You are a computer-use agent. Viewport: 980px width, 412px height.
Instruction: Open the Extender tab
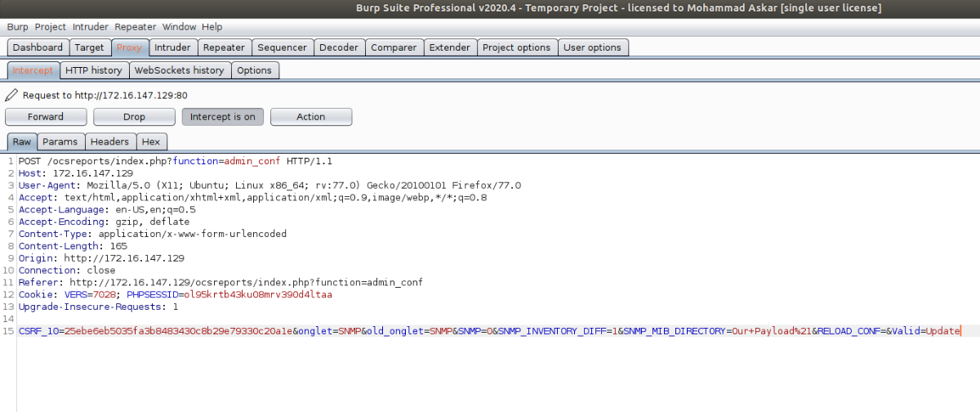point(450,47)
